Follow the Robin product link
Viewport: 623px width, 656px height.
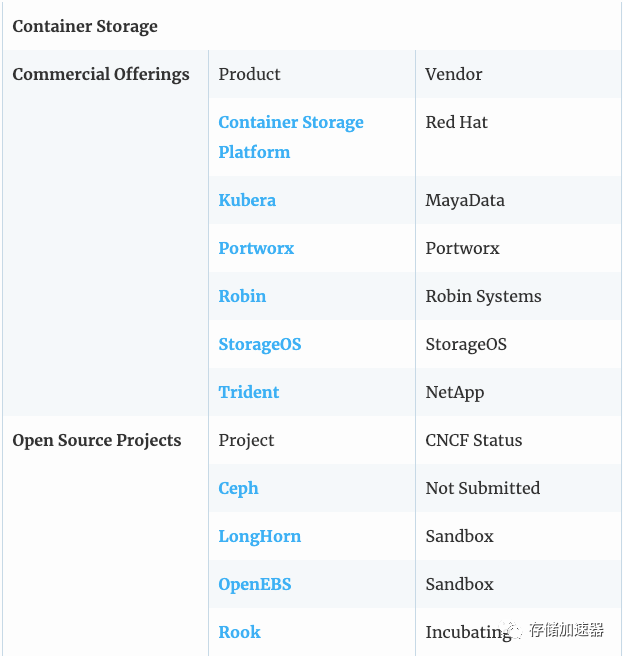click(x=242, y=296)
